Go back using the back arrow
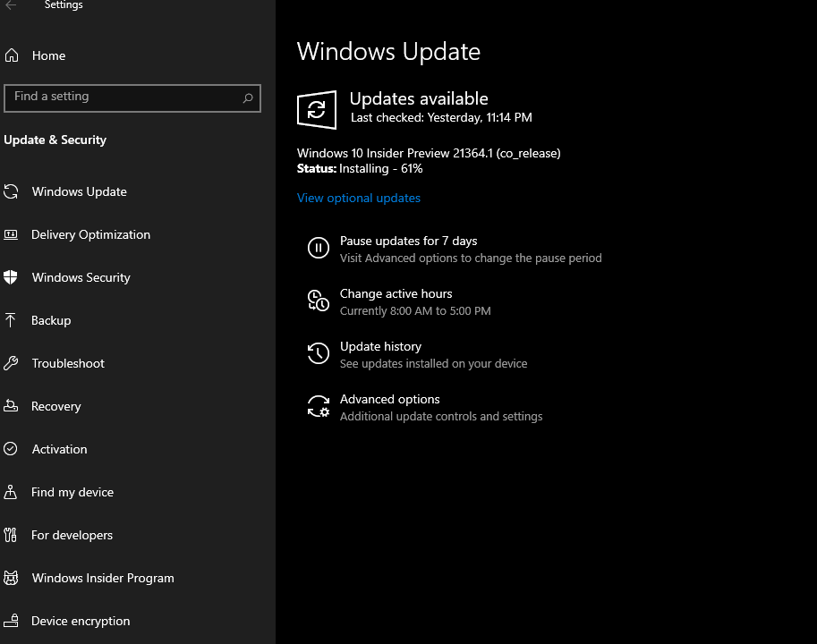817x644 pixels. coord(13,5)
